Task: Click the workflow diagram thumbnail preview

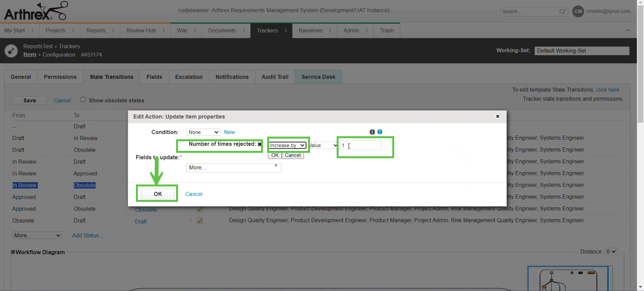Action: click(568, 279)
